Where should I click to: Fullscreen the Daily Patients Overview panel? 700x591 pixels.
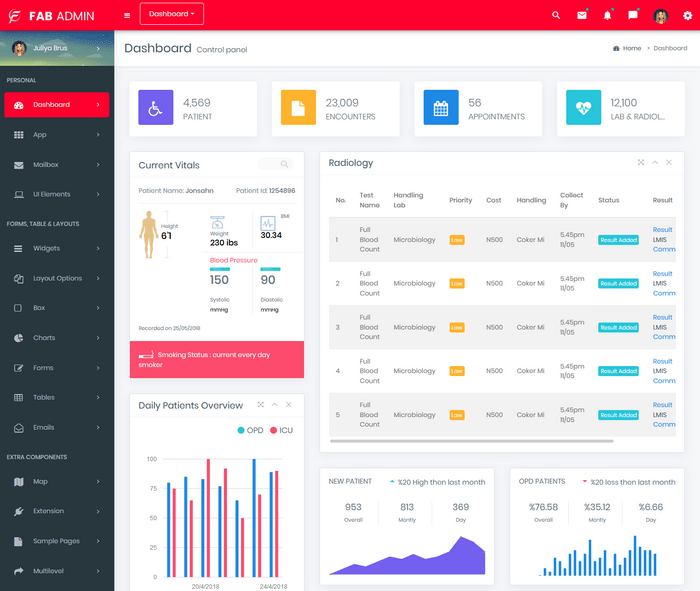pyautogui.click(x=261, y=404)
